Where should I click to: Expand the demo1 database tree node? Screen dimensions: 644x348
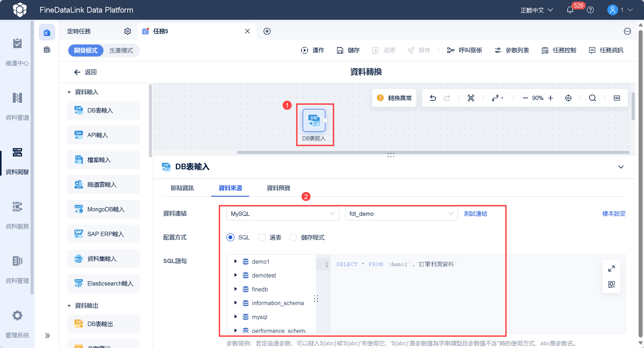pos(235,261)
